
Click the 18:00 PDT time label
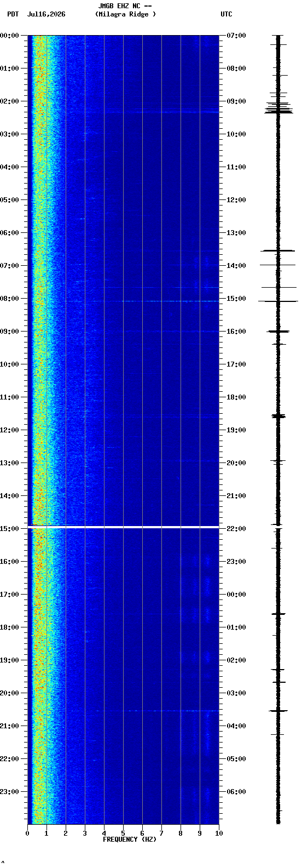[9, 627]
